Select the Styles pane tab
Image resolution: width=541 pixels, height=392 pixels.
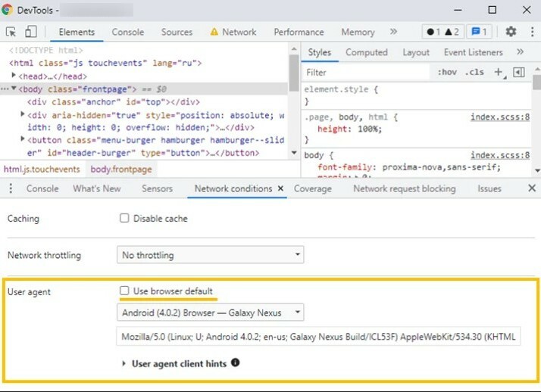click(320, 52)
